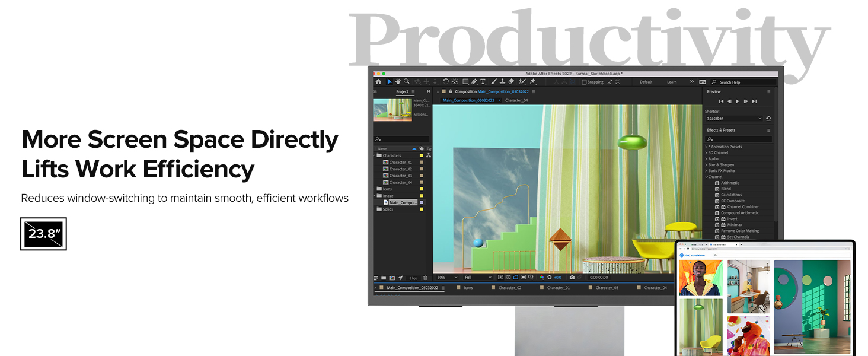868x356 pixels.
Task: Click the yellow label swatch for Characters
Action: [421, 155]
